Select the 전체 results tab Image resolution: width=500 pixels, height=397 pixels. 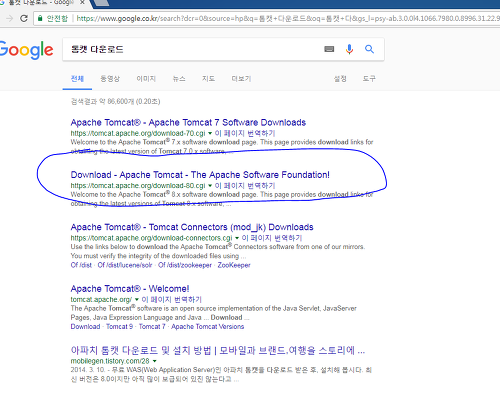pos(77,79)
